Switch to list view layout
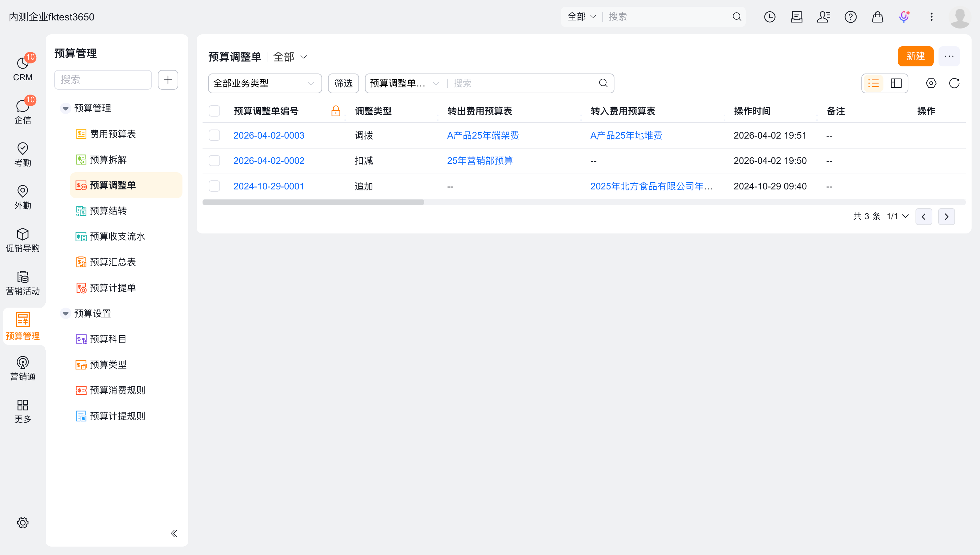 point(873,83)
